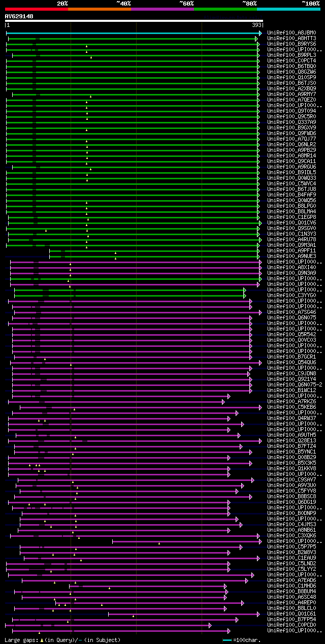Select the label UniRef100_A7QEZ0
This screenshot has height=644, width=325.
click(x=292, y=100)
